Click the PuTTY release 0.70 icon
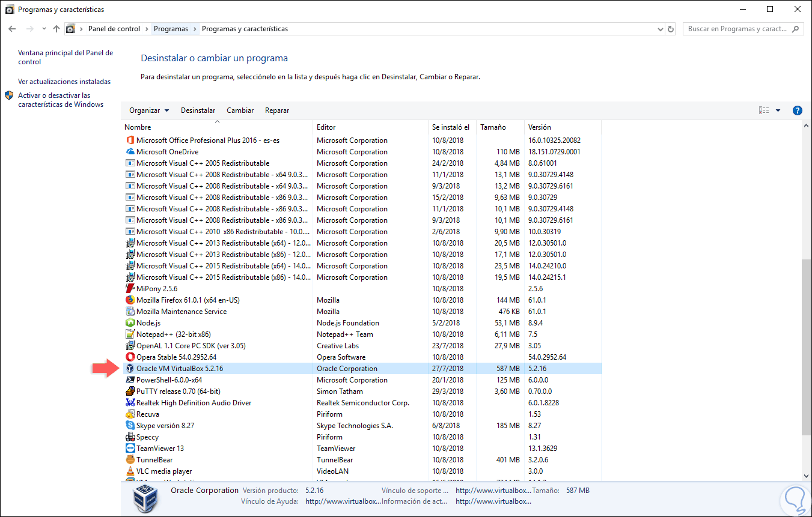 [130, 392]
